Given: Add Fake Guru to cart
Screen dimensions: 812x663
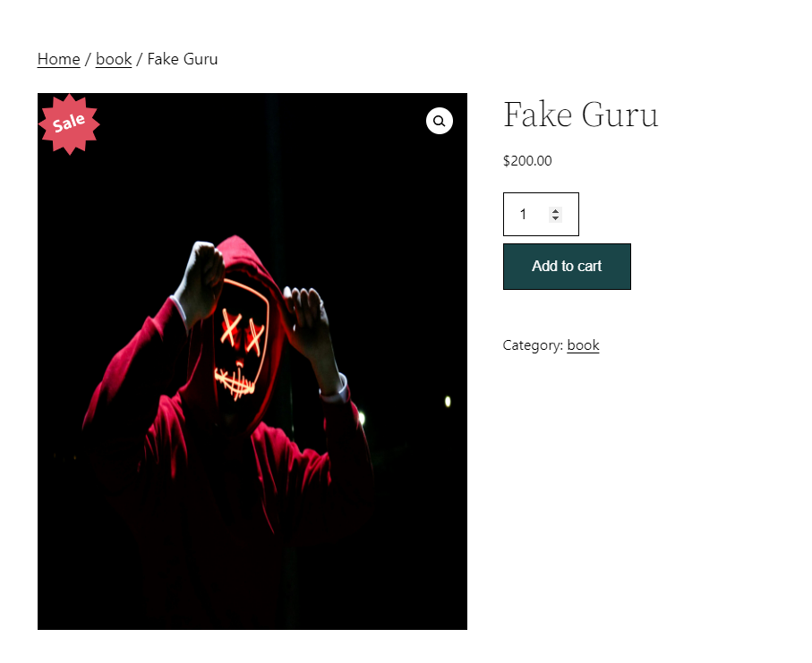Looking at the screenshot, I should click(567, 267).
